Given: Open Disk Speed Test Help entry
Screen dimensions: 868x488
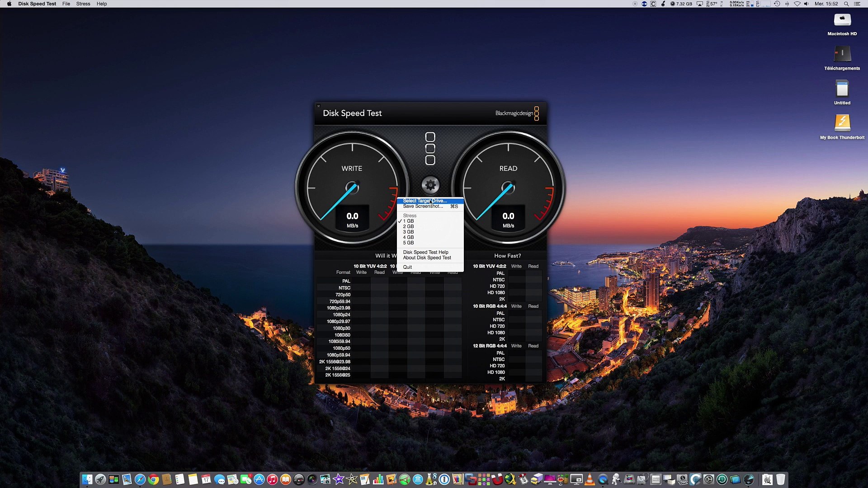Looking at the screenshot, I should pos(425,252).
